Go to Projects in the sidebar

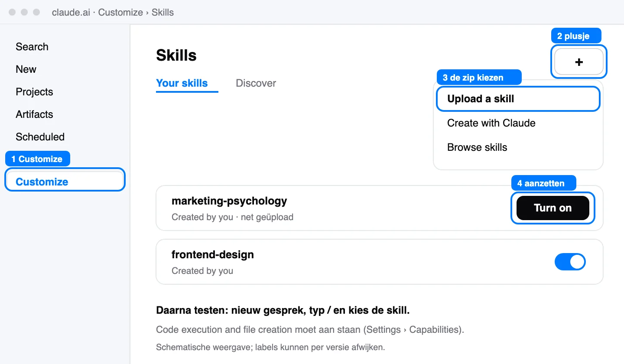click(34, 92)
